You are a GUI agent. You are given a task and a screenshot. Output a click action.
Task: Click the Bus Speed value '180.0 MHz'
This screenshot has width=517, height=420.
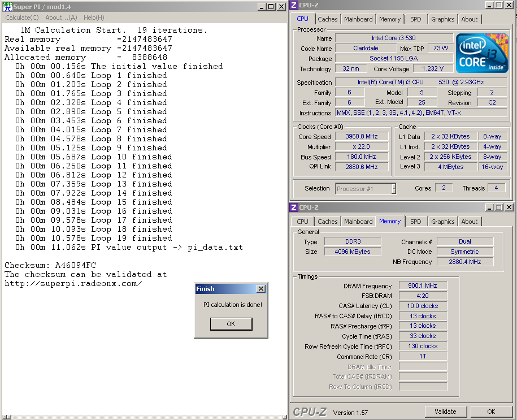tap(362, 157)
